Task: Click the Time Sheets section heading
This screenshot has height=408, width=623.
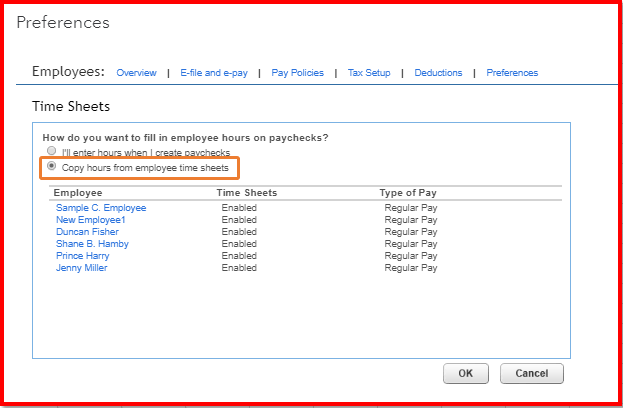Action: point(71,105)
